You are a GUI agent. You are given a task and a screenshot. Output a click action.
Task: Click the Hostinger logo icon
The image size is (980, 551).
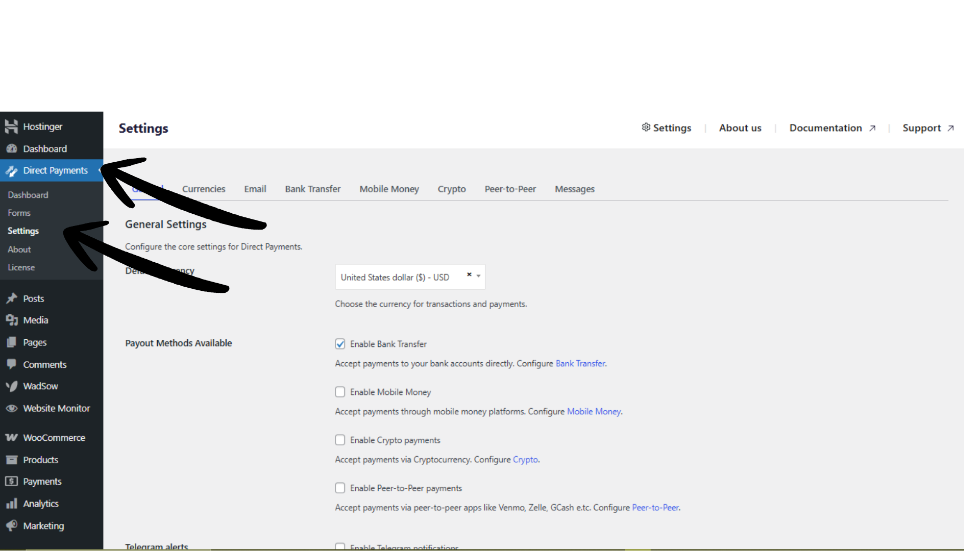pos(11,126)
